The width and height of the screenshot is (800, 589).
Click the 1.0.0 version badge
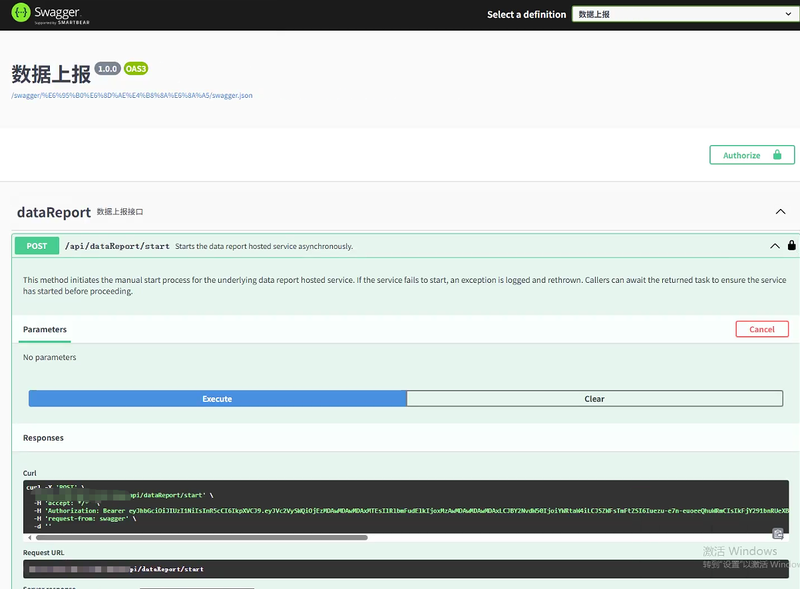click(108, 69)
